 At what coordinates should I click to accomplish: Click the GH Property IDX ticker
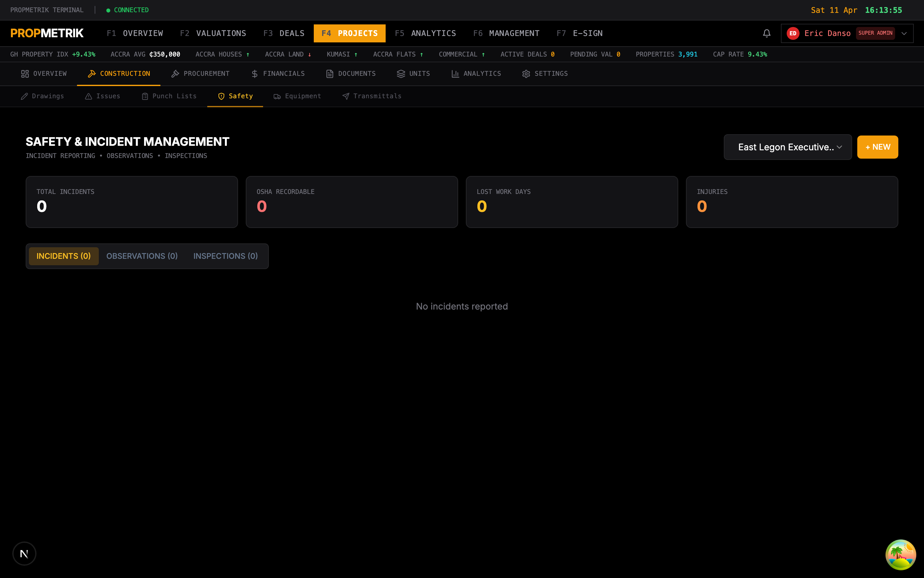[53, 54]
